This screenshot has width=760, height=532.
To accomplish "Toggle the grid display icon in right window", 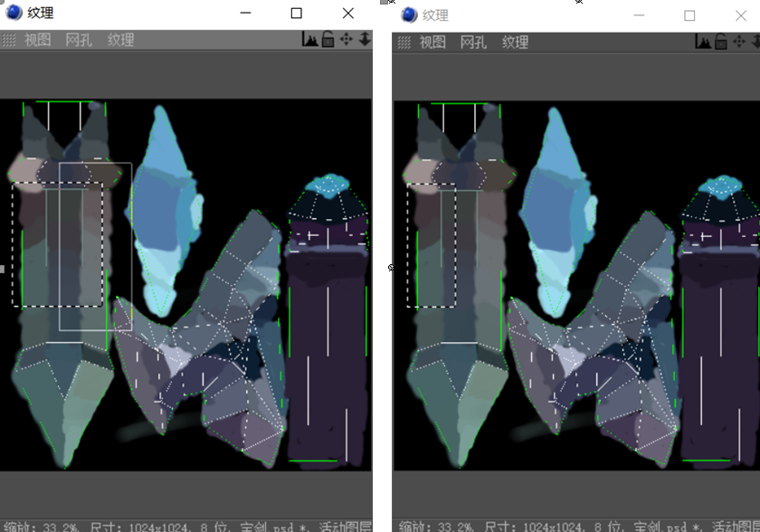I will [x=403, y=40].
